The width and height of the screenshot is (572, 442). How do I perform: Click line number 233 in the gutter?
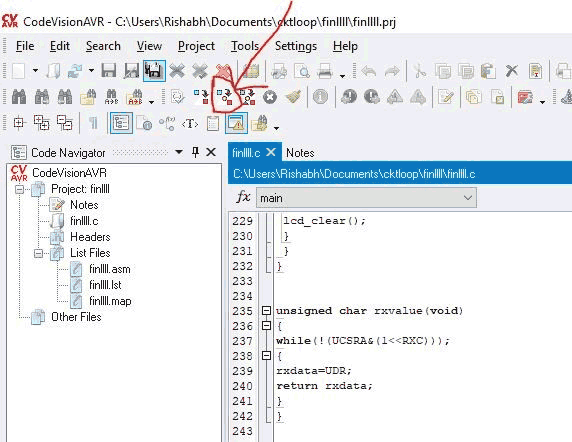[x=242, y=281]
